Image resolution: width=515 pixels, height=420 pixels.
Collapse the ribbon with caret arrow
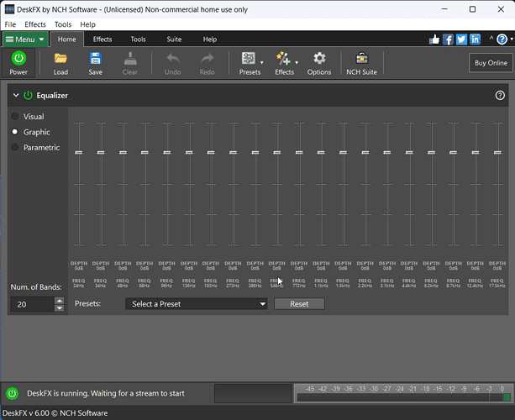click(x=491, y=39)
